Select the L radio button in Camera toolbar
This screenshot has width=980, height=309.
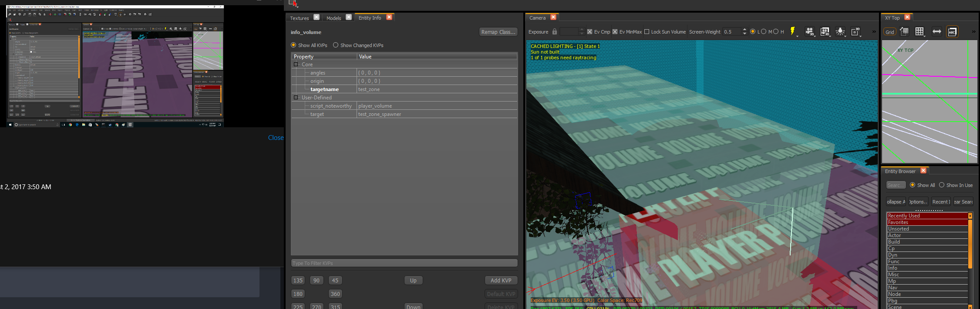coord(752,31)
